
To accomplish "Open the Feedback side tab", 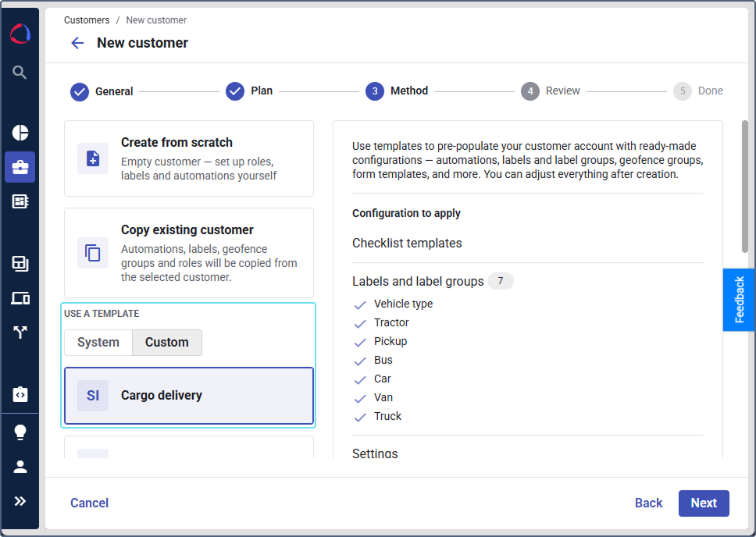I will 739,300.
